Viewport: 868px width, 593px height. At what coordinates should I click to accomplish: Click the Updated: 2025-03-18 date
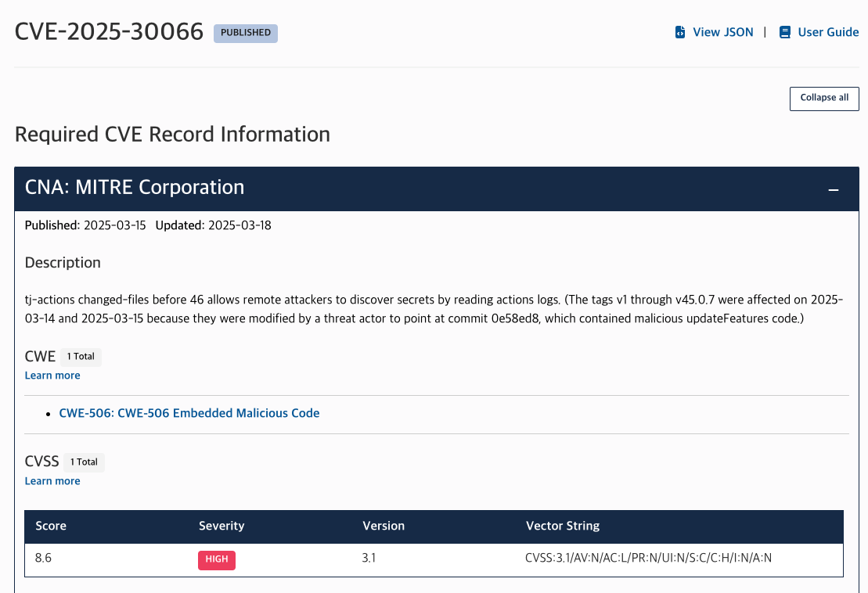(213, 225)
